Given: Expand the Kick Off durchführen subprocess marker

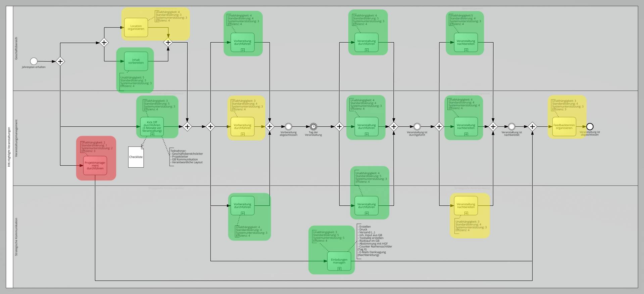Looking at the screenshot, I should click(x=152, y=134).
